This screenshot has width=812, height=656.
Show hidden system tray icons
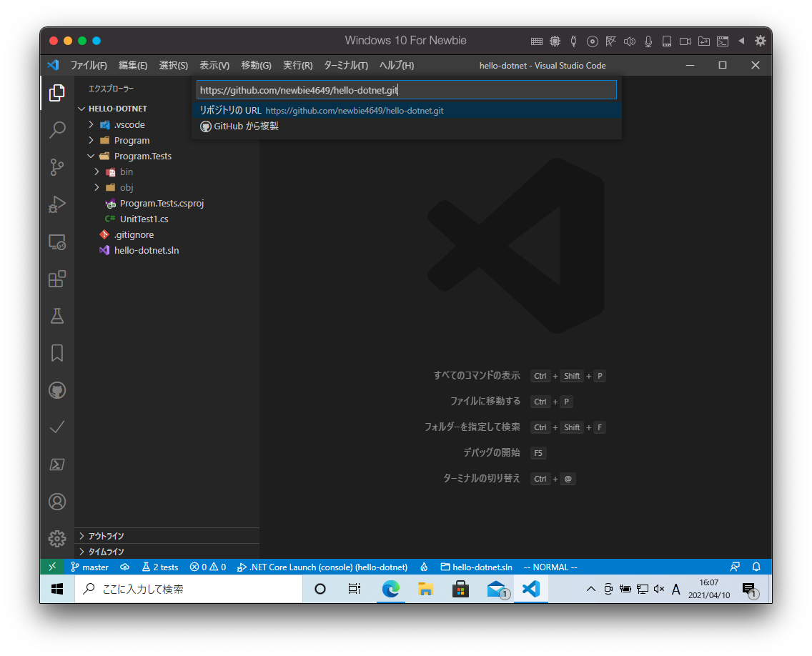[591, 589]
